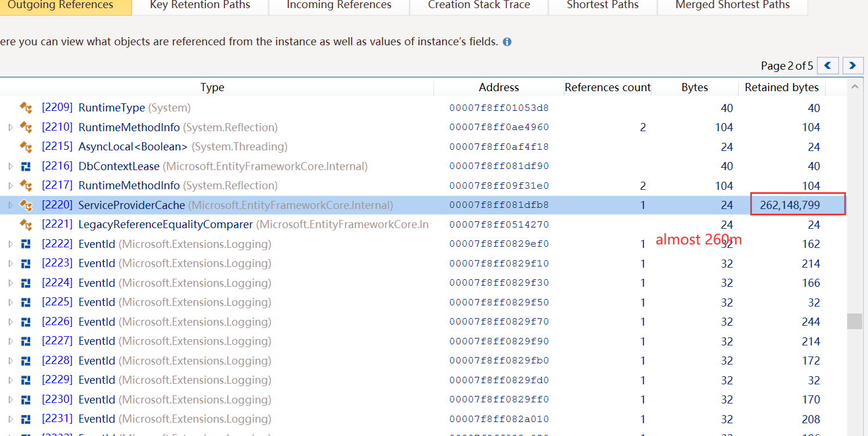Go to next page using the right arrow
This screenshot has width=868, height=436.
[852, 66]
